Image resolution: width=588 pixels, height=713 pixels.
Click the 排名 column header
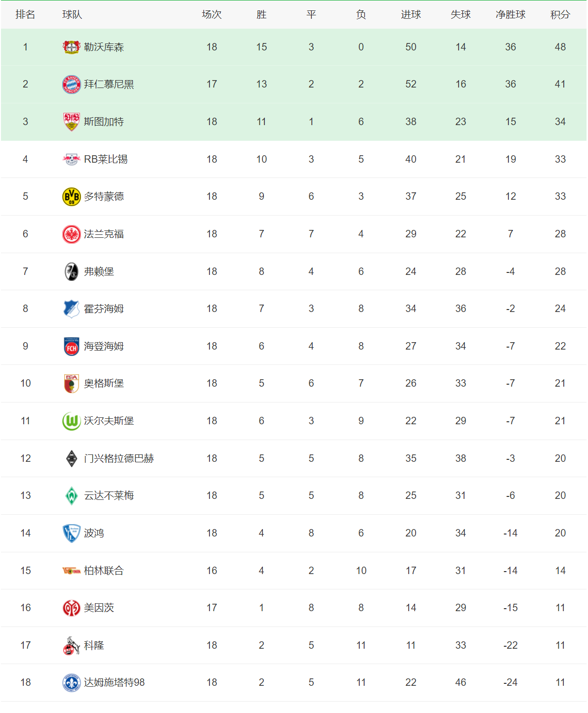(25, 15)
